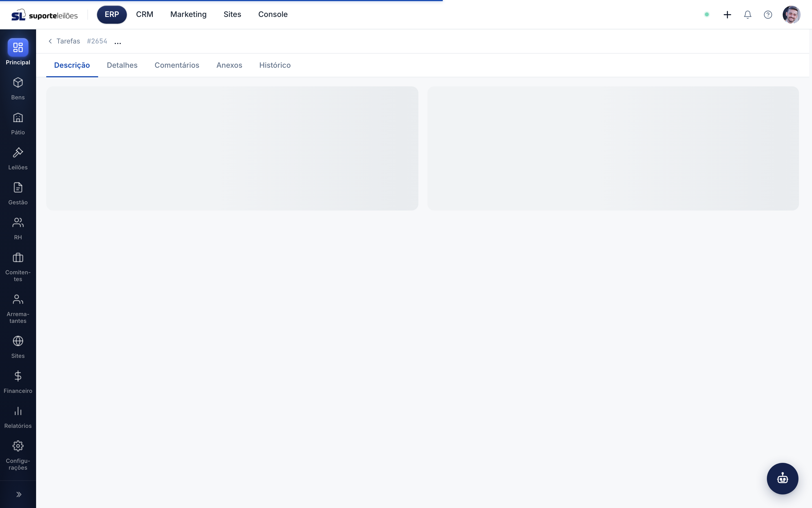Expand the sidebar with double chevron
Image resolution: width=812 pixels, height=508 pixels.
click(x=19, y=494)
